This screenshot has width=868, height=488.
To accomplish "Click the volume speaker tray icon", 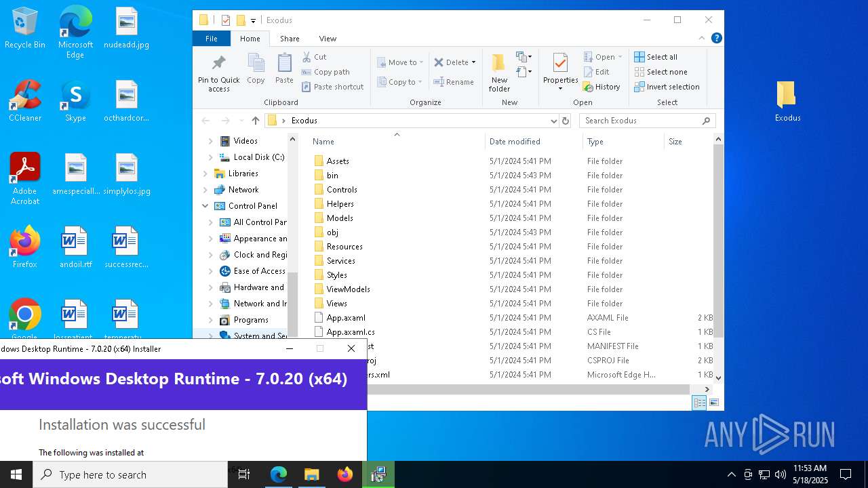I will pos(780,474).
